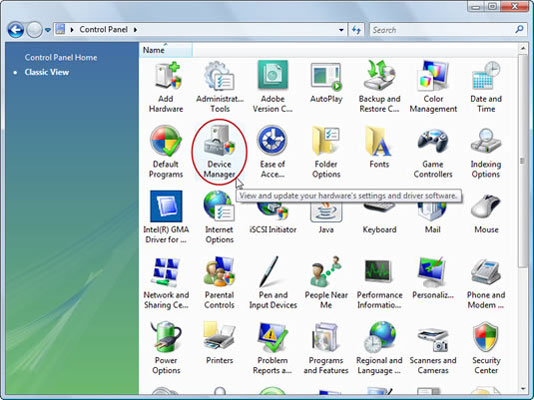Open the AutoPlay settings icon
Screen dimensions: 534x400
[326, 82]
